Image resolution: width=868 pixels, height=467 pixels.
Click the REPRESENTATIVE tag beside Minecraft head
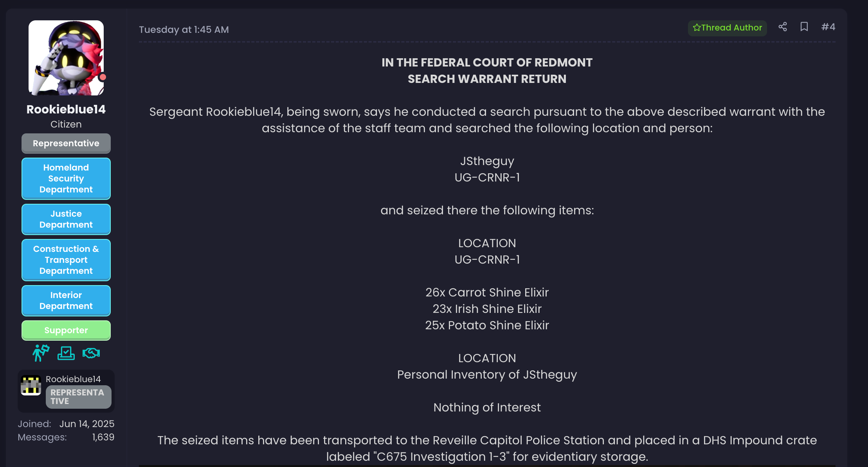pos(78,397)
